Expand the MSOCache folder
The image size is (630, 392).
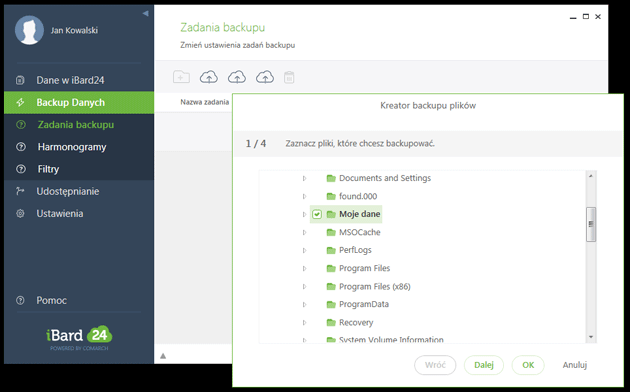(x=305, y=232)
